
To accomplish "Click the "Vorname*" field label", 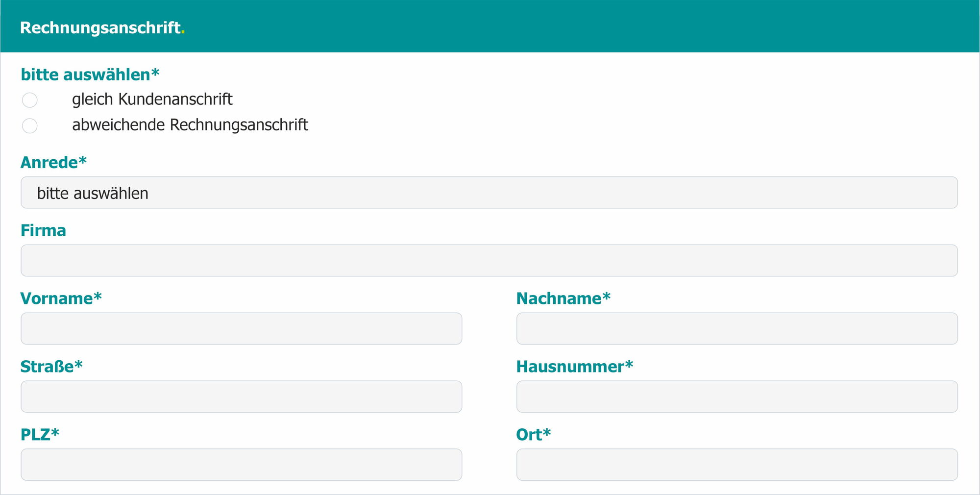I will click(x=61, y=298).
